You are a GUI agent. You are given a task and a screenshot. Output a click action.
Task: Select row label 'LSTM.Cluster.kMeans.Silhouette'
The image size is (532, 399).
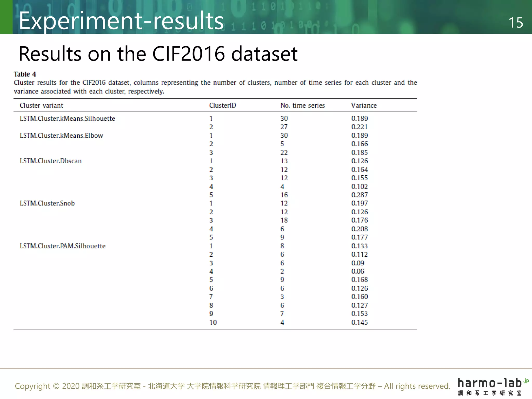[67, 118]
